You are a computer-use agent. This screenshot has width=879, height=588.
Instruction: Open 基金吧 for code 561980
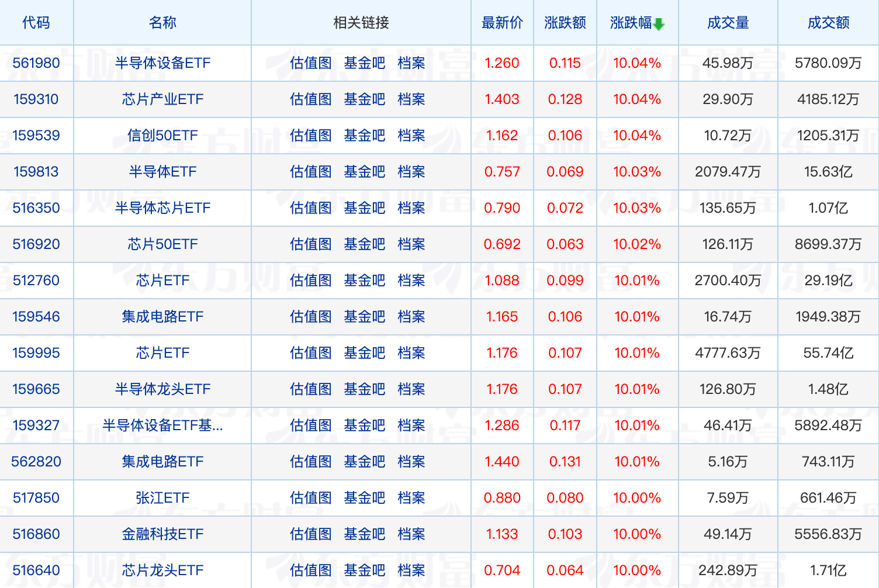365,63
